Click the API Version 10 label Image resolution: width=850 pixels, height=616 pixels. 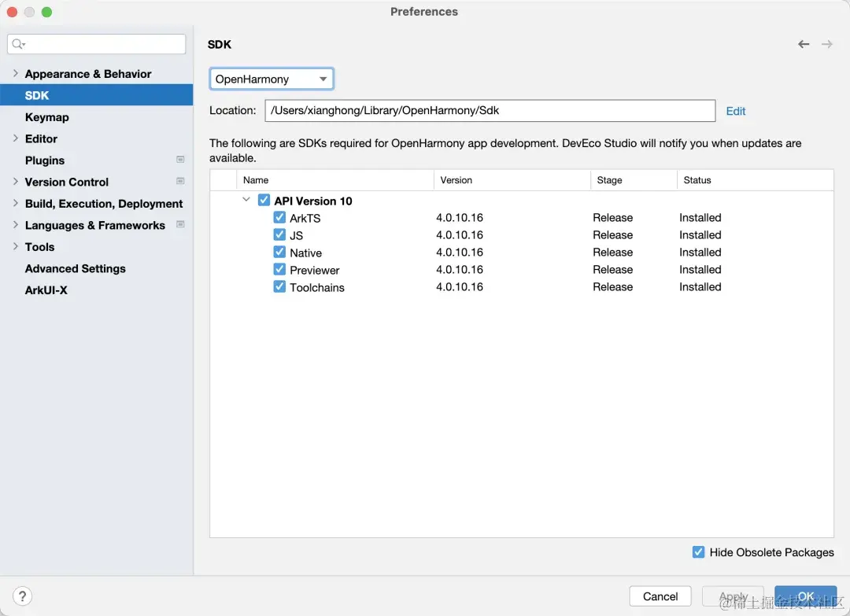(x=313, y=201)
